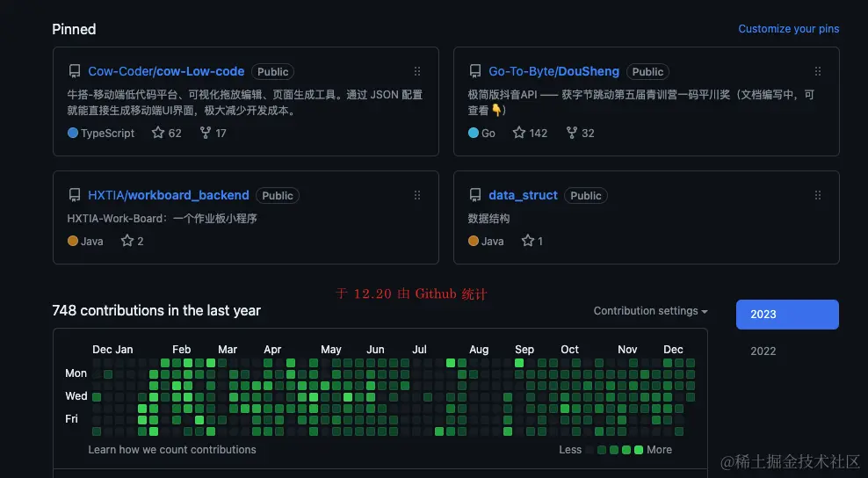Click the Wed row label in graph

[x=76, y=396]
